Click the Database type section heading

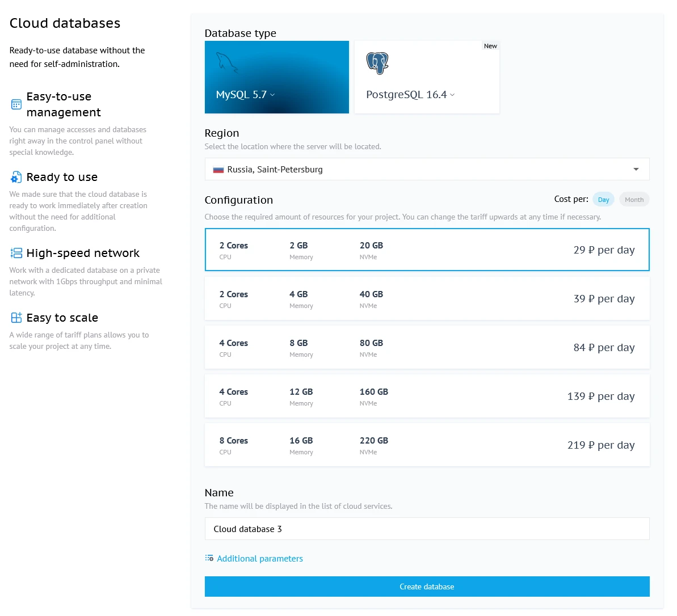pos(240,33)
